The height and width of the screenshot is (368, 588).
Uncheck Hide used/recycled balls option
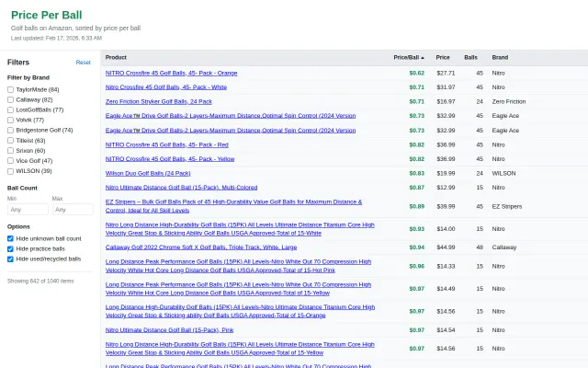coord(10,259)
